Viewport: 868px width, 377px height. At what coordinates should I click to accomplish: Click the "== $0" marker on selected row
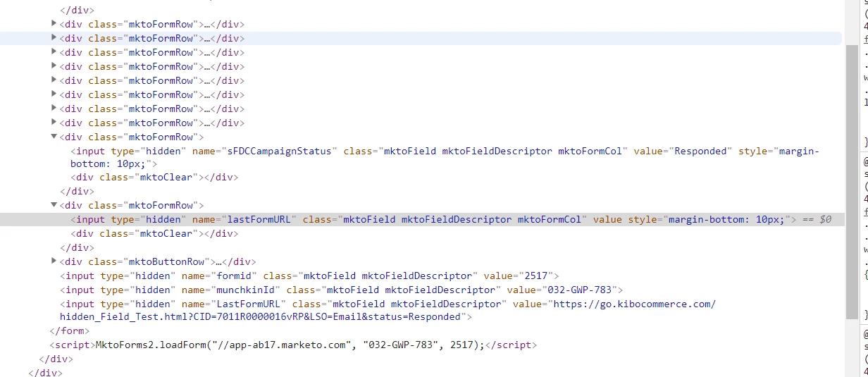point(817,219)
